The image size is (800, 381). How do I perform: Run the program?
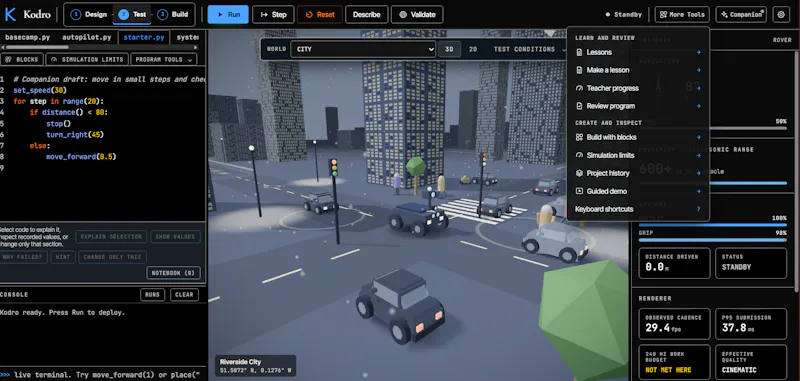228,15
